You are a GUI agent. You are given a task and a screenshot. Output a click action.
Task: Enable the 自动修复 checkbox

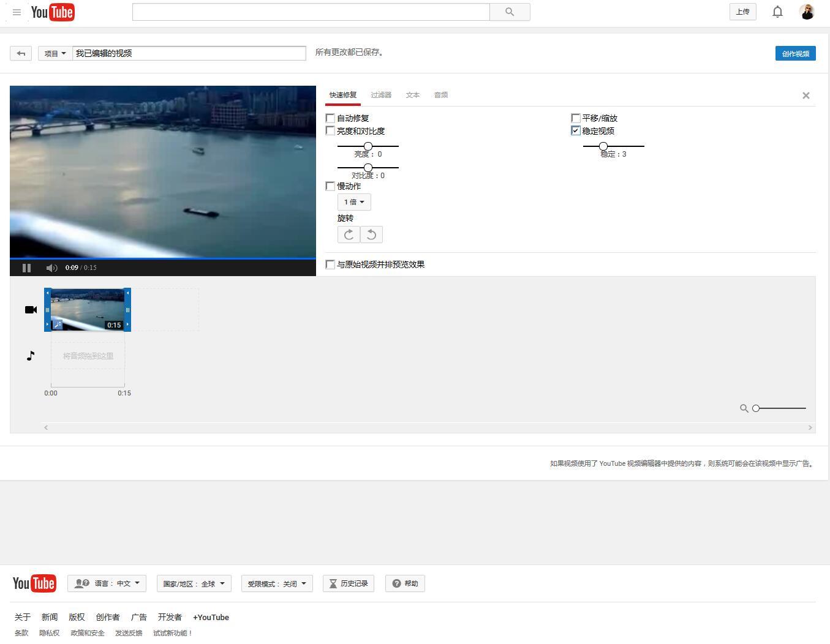click(331, 118)
